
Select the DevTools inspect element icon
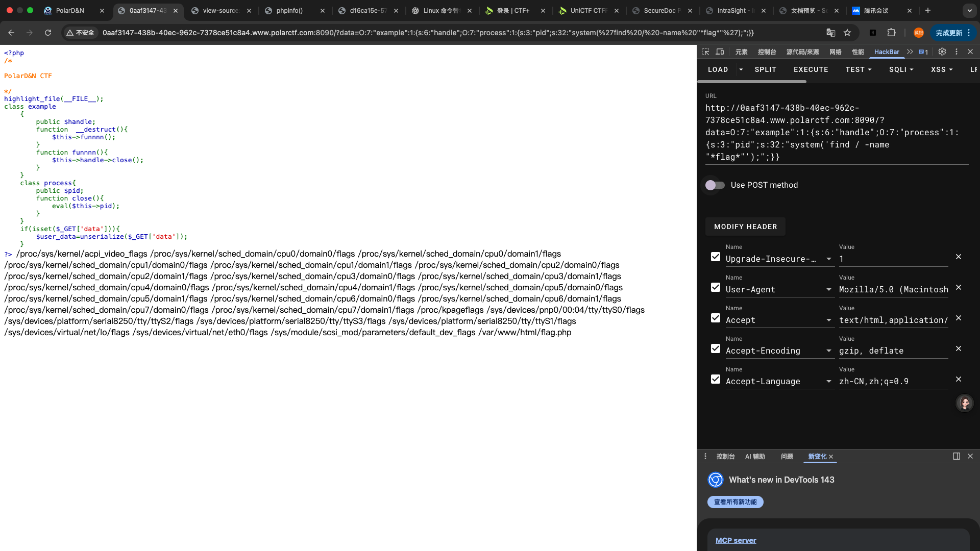(x=705, y=52)
